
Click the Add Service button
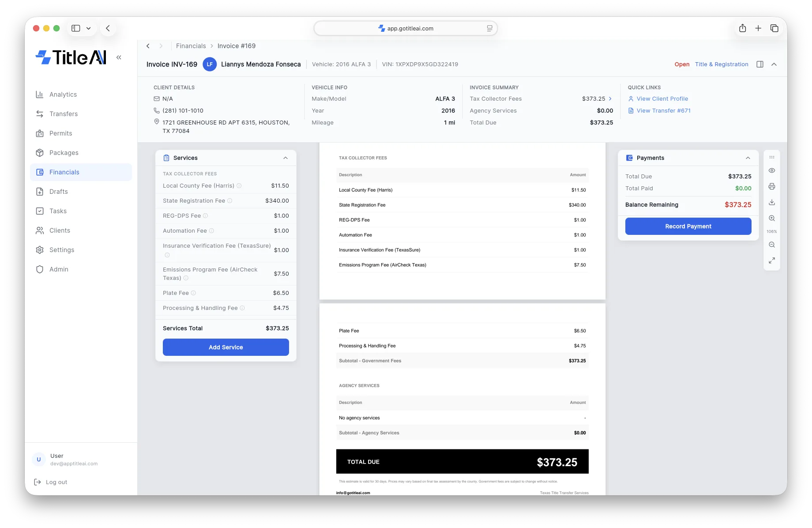click(x=226, y=347)
